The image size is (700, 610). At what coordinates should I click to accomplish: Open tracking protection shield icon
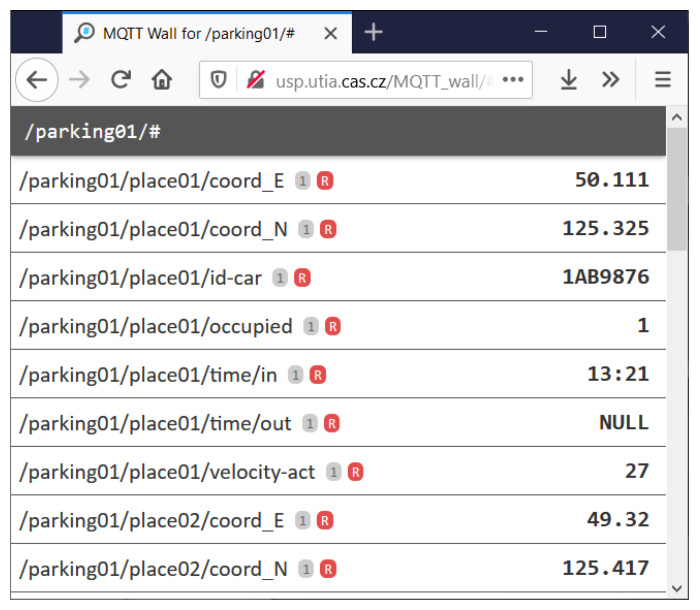click(218, 80)
